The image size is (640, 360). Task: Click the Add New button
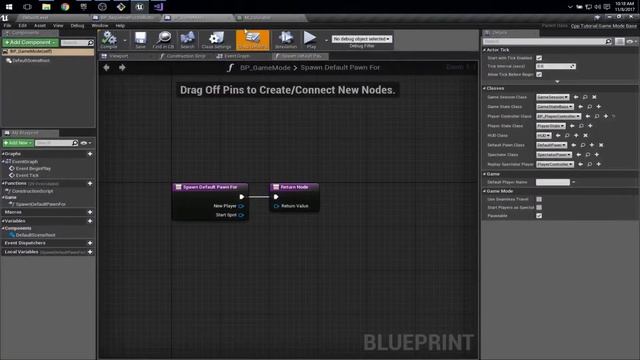(x=18, y=143)
